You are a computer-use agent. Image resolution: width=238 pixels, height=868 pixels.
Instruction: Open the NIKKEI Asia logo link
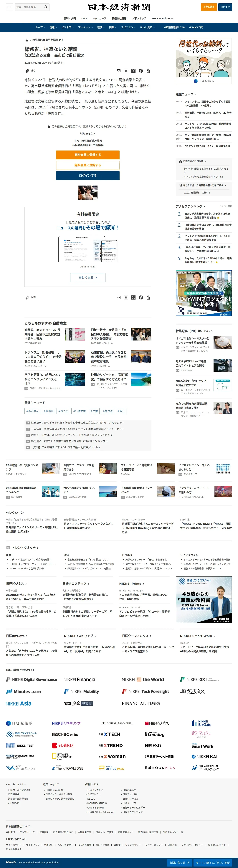click(x=19, y=703)
